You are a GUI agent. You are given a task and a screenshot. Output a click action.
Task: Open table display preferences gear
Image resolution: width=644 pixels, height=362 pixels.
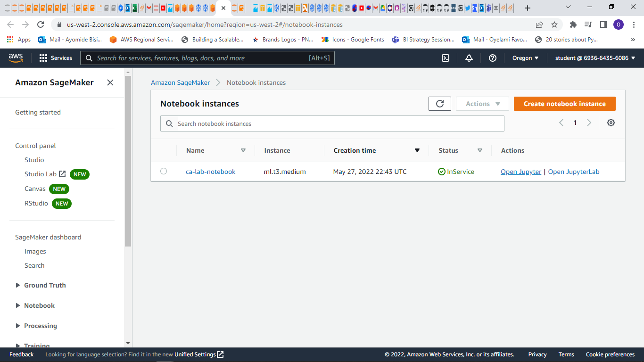(x=611, y=123)
